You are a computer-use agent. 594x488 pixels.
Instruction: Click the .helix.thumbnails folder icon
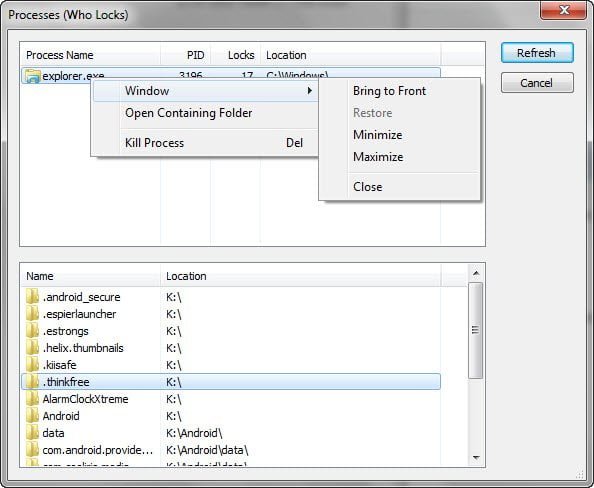[33, 348]
